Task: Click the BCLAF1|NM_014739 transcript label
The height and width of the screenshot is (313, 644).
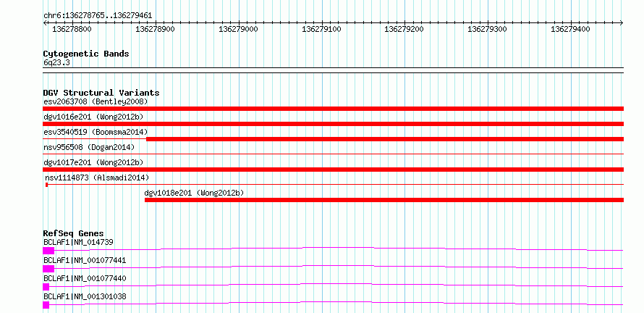Action: (x=78, y=242)
